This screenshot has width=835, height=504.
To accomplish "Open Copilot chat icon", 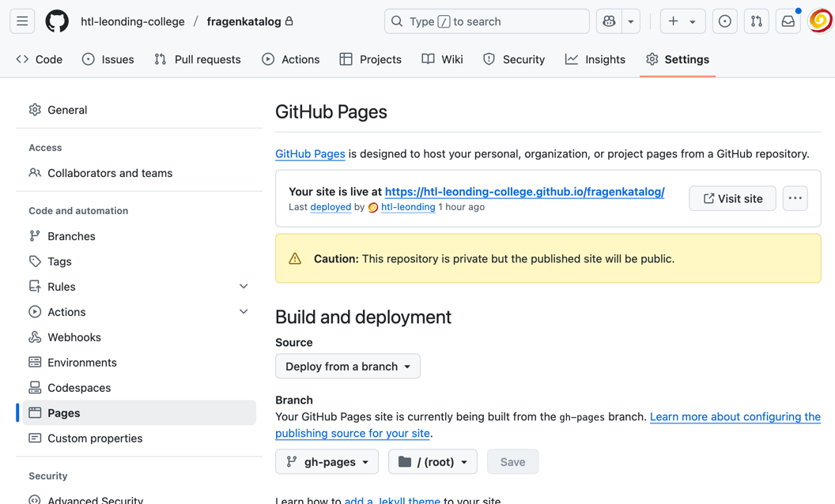I will click(x=609, y=21).
